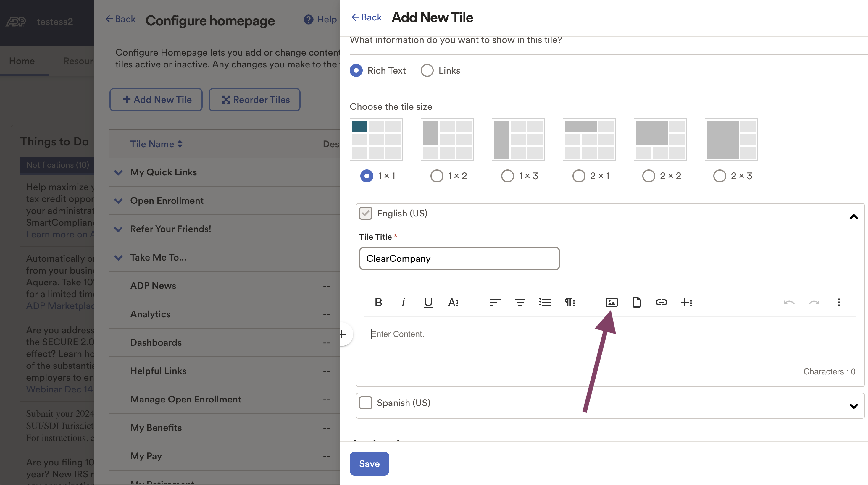The image size is (868, 485).
Task: Open the Home tab
Action: tap(22, 61)
